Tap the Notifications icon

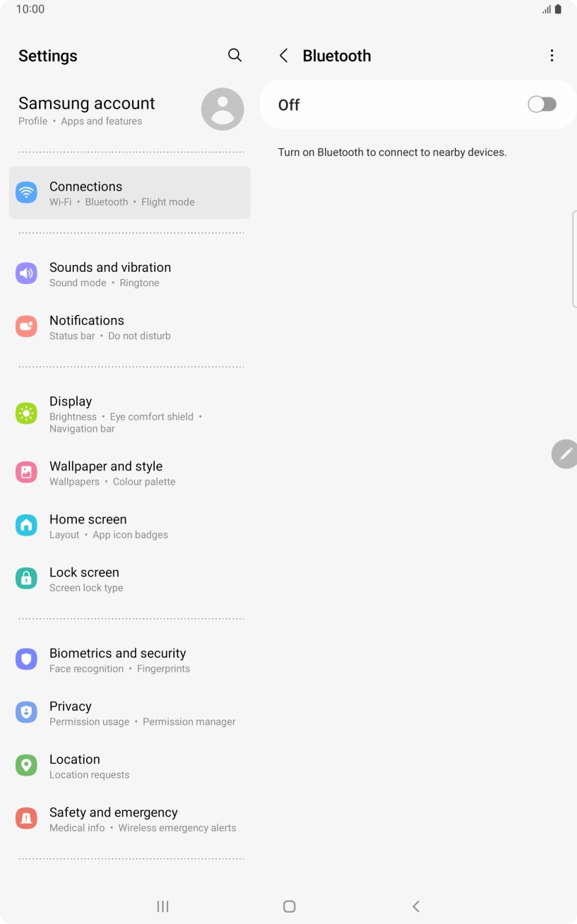coord(26,326)
